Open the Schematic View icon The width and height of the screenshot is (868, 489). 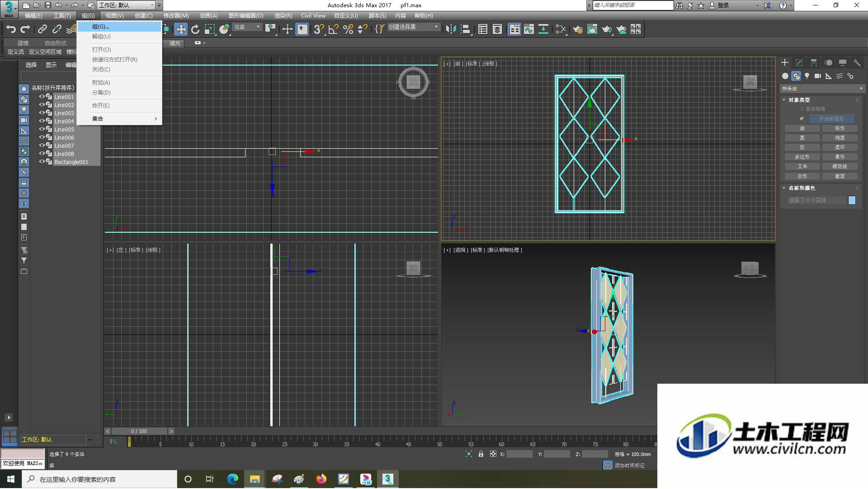click(x=543, y=29)
